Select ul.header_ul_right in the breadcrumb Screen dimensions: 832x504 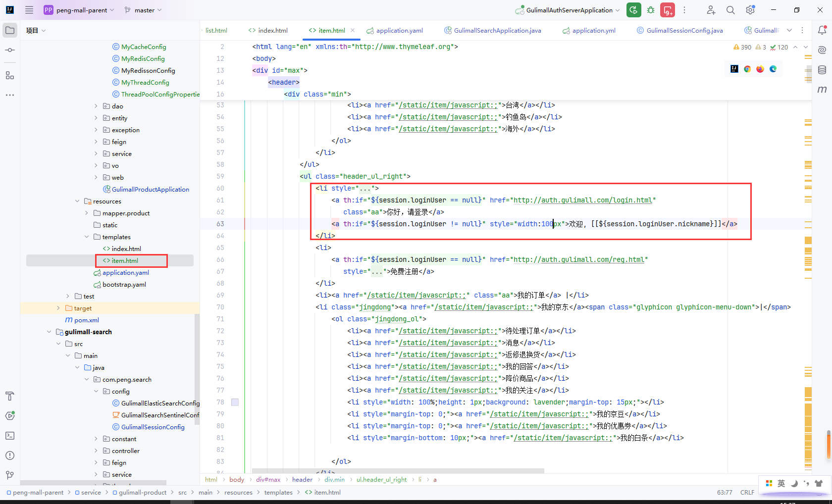pyautogui.click(x=381, y=479)
